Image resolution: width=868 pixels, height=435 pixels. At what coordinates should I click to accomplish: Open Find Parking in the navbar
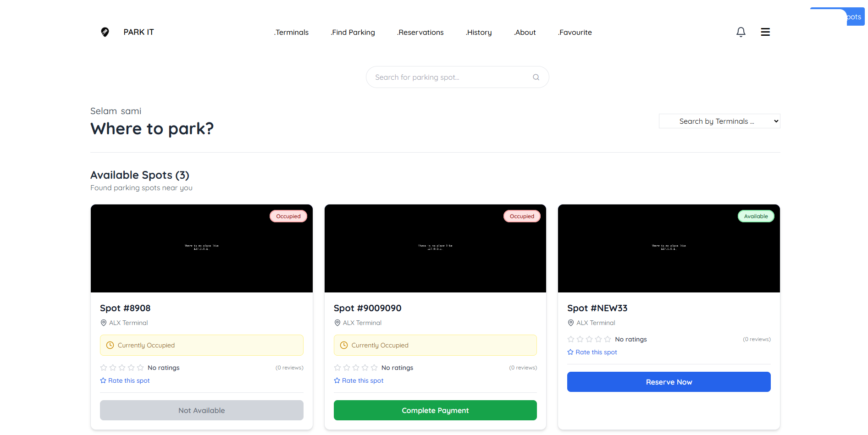[353, 32]
